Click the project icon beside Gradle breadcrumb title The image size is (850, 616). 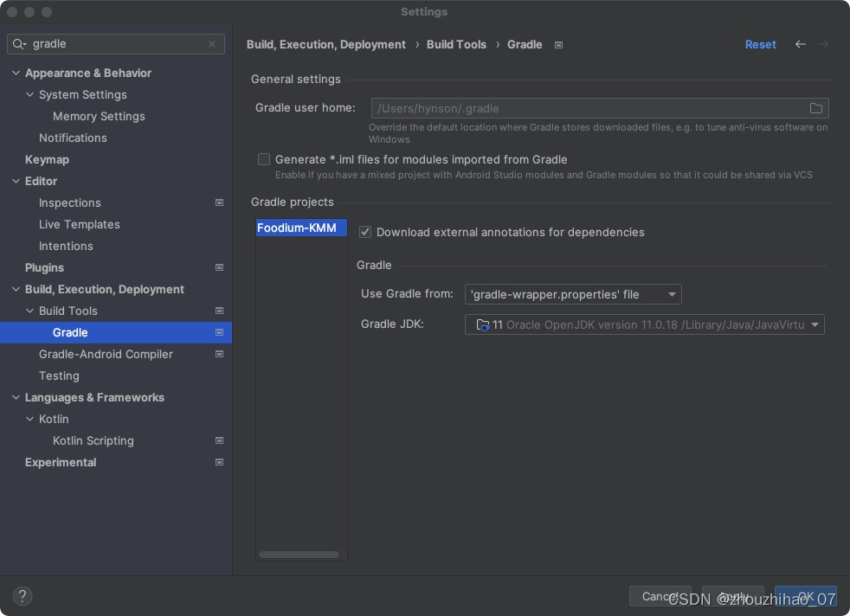[558, 45]
